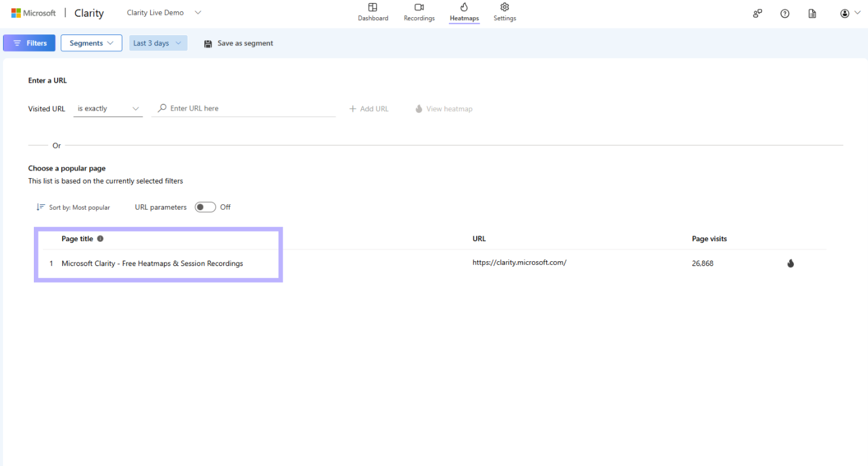Open the user account menu
868x466 pixels.
[x=850, y=14]
